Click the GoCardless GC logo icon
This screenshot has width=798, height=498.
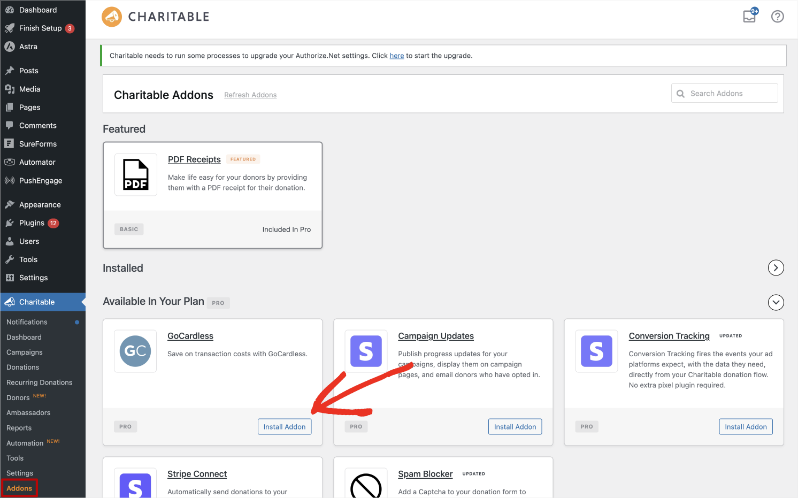pyautogui.click(x=135, y=350)
